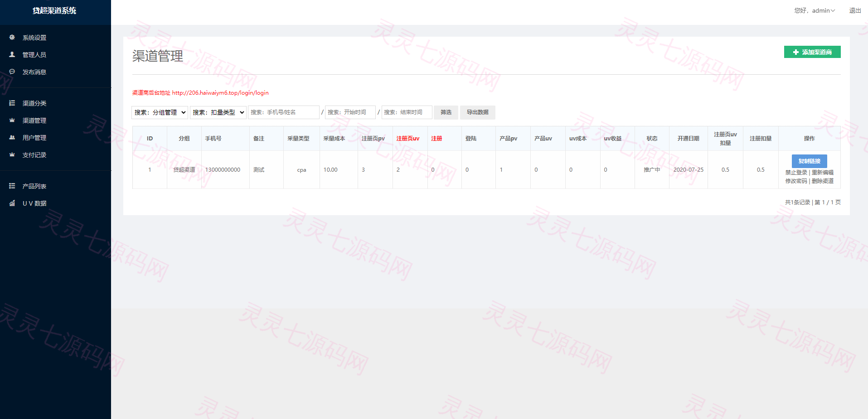This screenshot has height=419, width=868.
Task: Click the users icon beside 用户管理
Action: click(x=12, y=138)
